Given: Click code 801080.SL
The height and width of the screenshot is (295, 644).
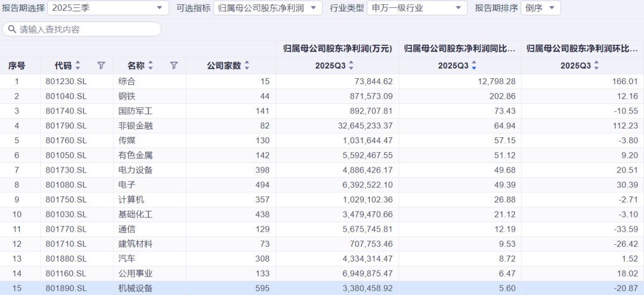Looking at the screenshot, I should tap(66, 185).
